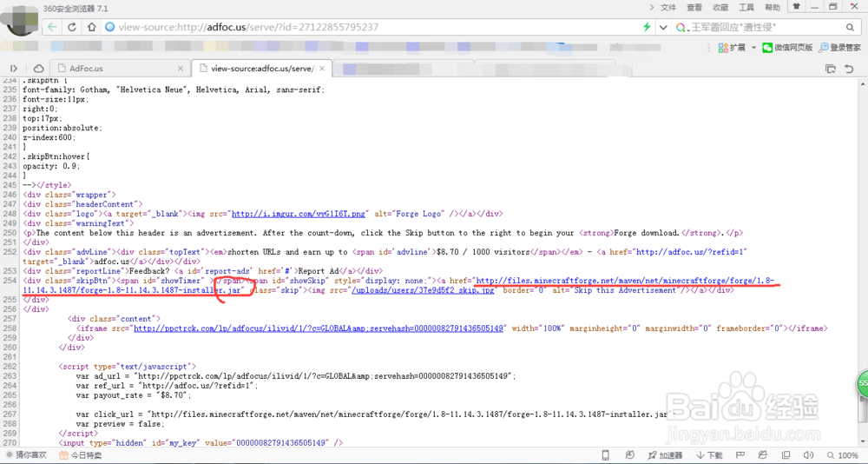Click the window layout icon in status bar
Screen dimensions: 868x464
[x=786, y=455]
